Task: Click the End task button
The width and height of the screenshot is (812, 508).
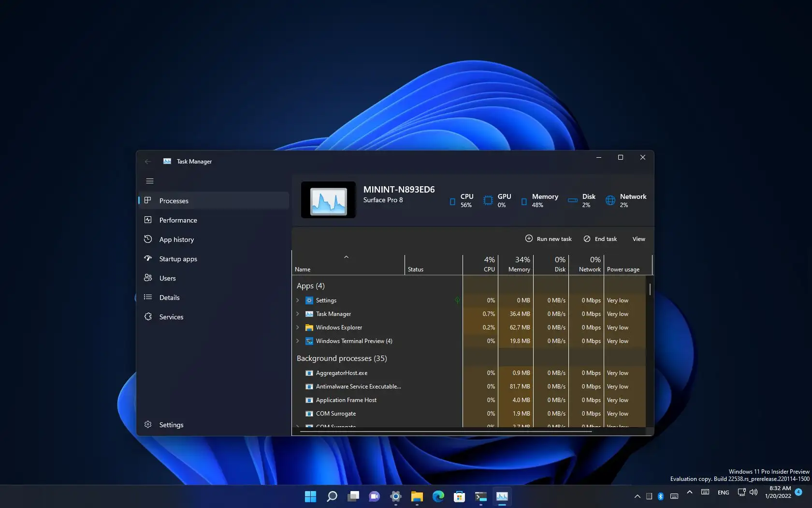Action: point(600,239)
